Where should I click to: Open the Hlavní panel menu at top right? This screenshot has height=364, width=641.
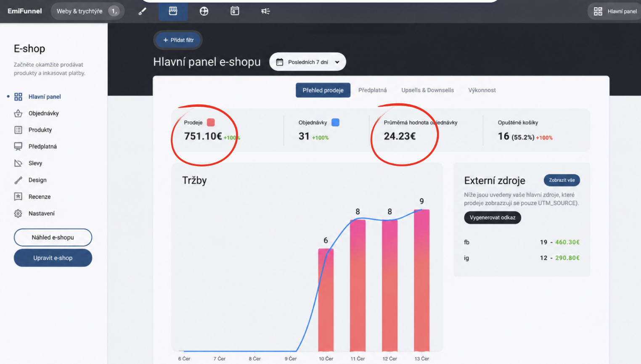pos(615,11)
